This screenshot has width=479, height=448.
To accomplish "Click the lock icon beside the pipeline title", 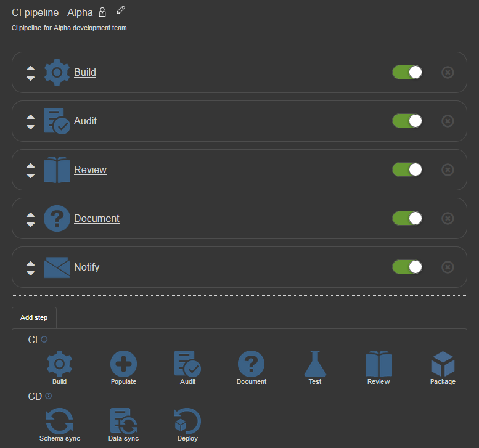I will 102,12.
